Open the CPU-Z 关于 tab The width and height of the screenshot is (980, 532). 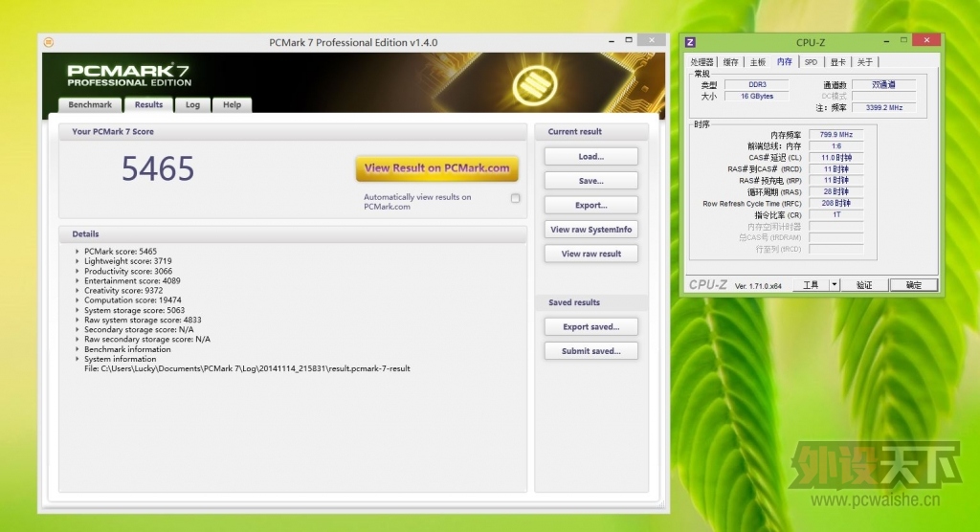click(865, 62)
